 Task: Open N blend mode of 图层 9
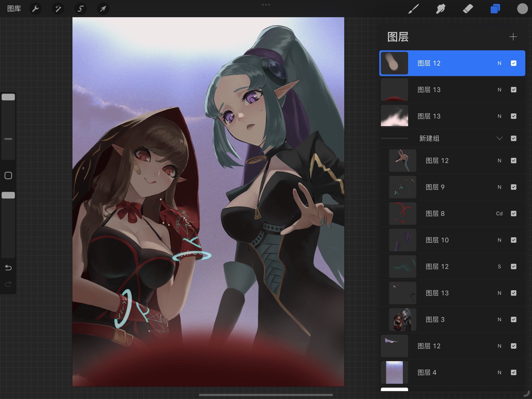499,187
